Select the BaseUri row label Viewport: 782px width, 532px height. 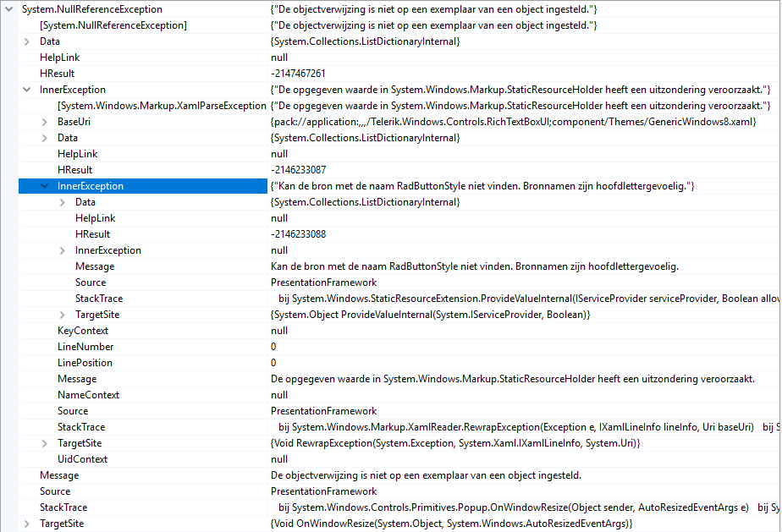[x=74, y=122]
